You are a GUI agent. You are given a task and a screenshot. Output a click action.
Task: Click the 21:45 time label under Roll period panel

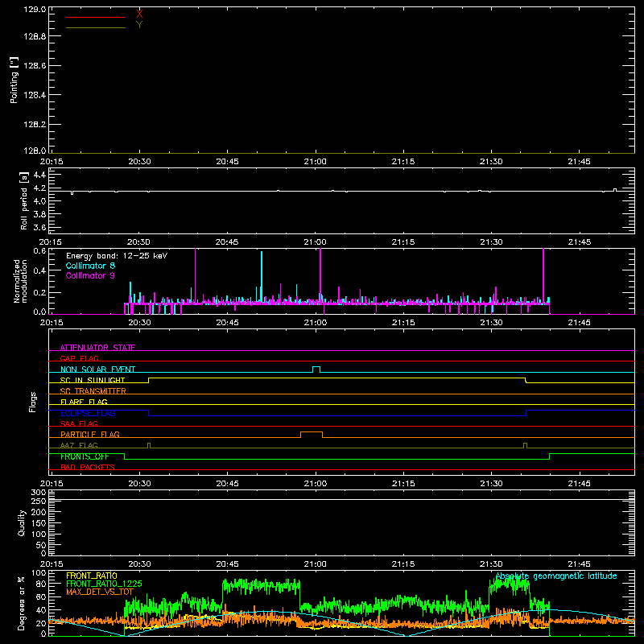click(579, 242)
